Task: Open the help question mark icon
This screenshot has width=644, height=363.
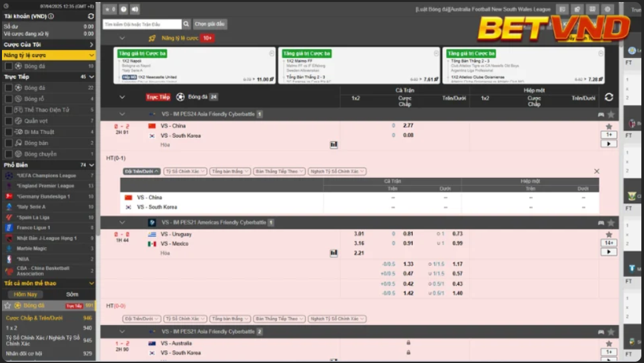Action: [124, 9]
